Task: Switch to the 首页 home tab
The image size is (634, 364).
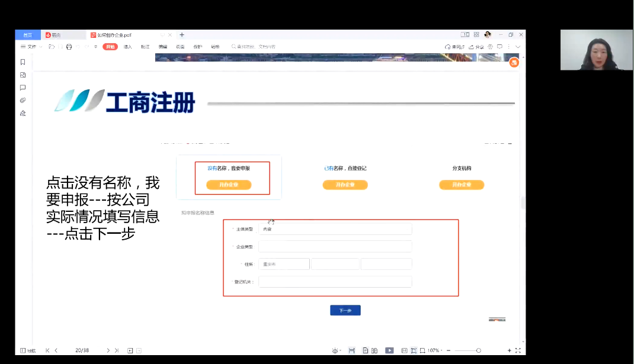Action: click(x=28, y=35)
